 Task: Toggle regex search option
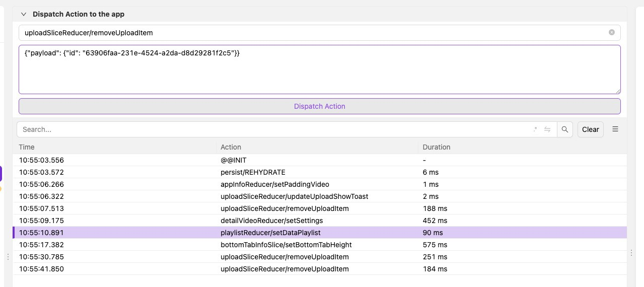535,129
